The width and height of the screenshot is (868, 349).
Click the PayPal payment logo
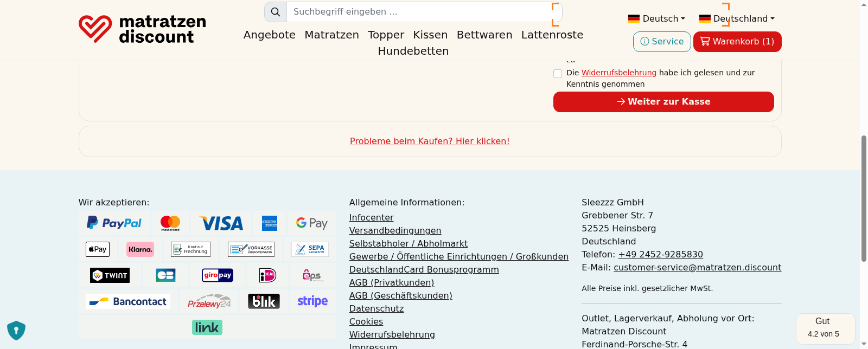(114, 223)
